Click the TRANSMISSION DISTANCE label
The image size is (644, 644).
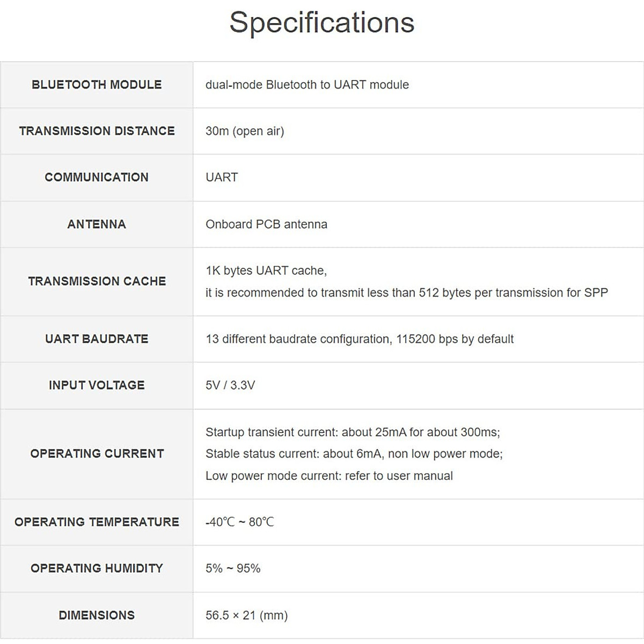coord(97,131)
